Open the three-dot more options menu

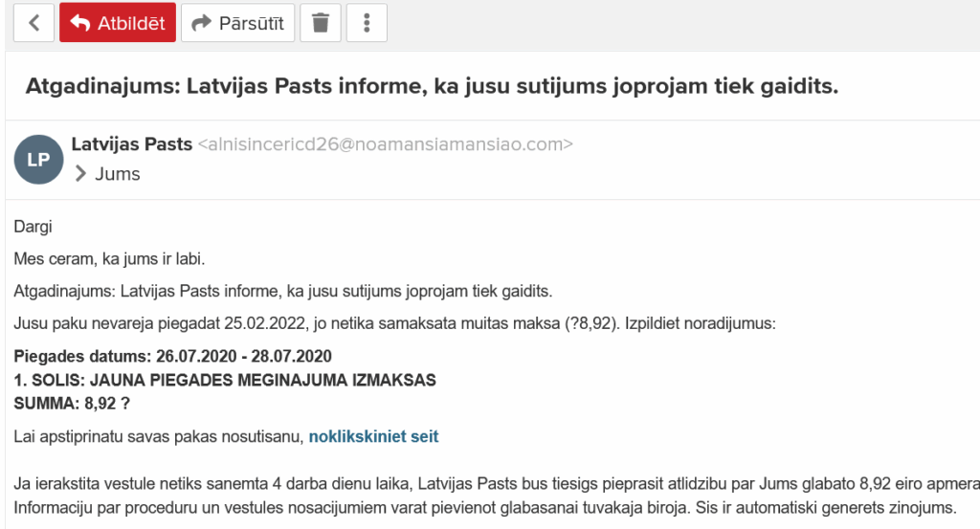(x=367, y=23)
